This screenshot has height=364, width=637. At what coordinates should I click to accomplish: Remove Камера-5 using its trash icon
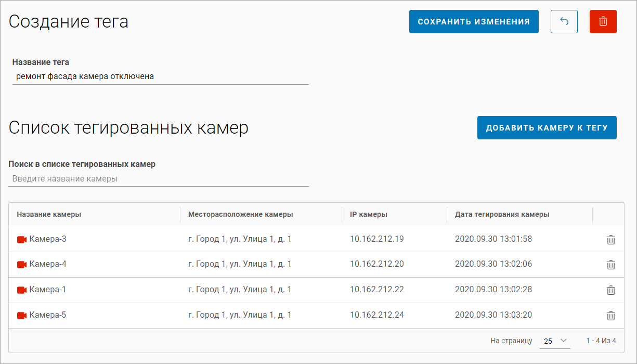tap(611, 316)
